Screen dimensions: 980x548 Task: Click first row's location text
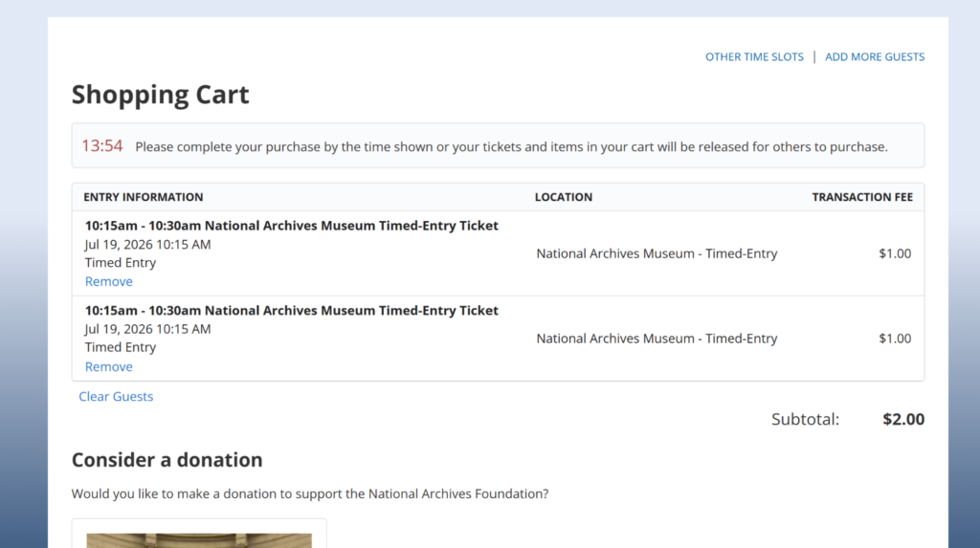(x=657, y=253)
